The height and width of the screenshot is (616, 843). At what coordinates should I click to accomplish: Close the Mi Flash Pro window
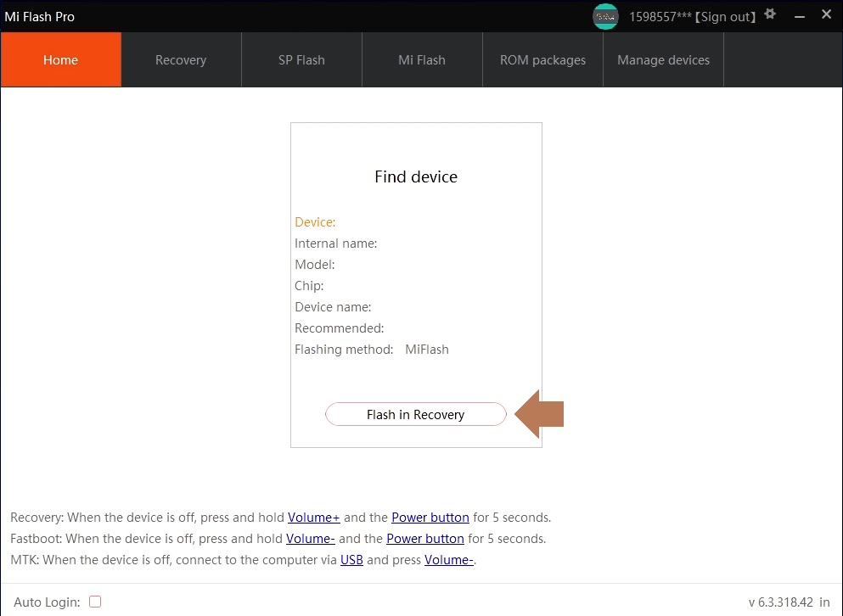(x=826, y=14)
